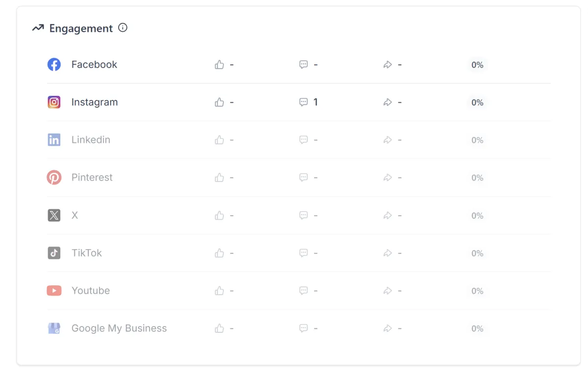Click the Pinterest logo icon
The image size is (588, 372).
54,178
